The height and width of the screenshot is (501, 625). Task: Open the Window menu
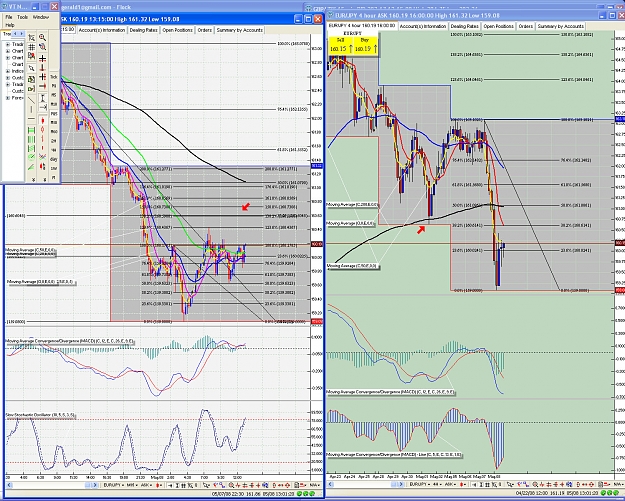click(x=41, y=17)
